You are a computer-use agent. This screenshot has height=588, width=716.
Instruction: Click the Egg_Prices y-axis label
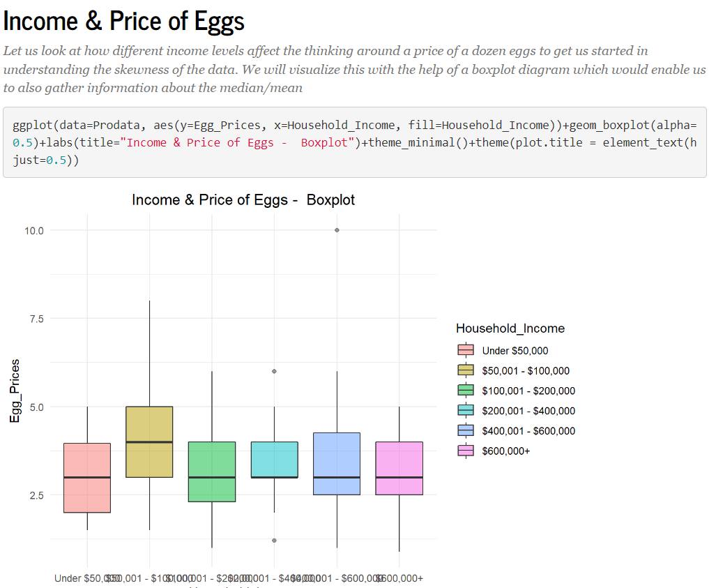click(15, 391)
